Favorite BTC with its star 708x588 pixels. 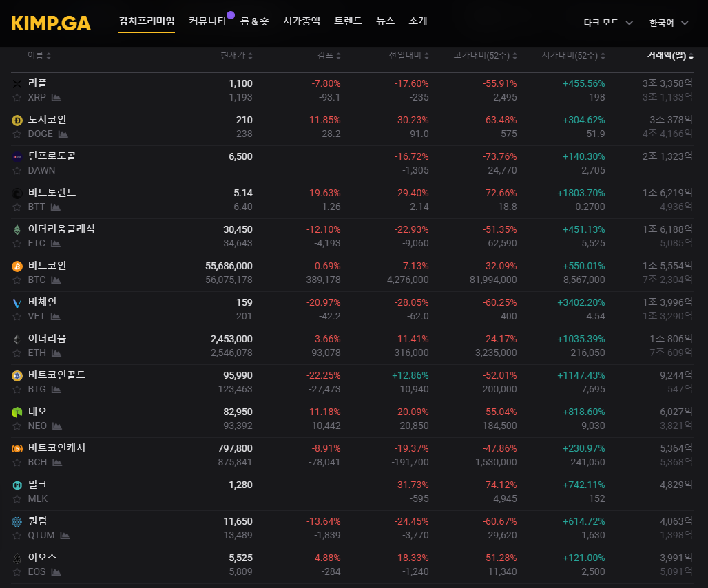(17, 280)
